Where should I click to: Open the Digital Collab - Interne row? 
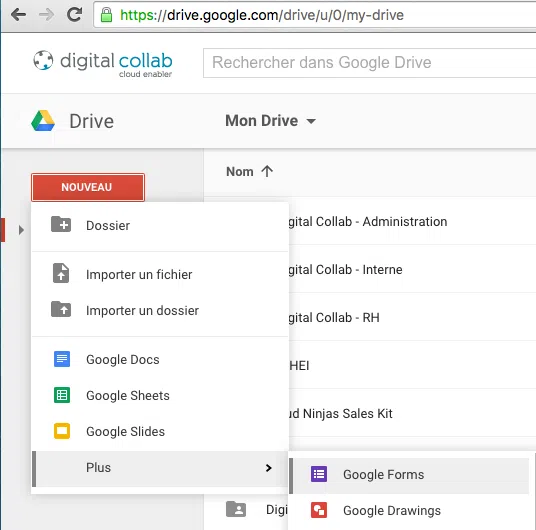(x=412, y=269)
